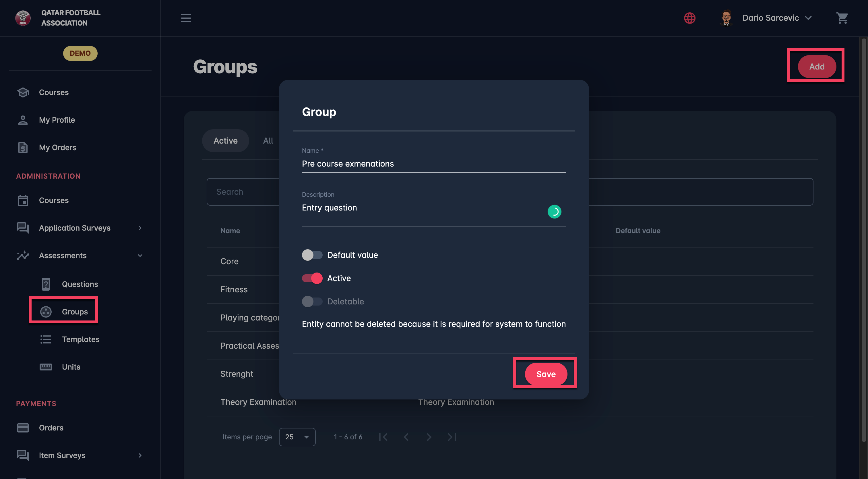Click the Add button
The image size is (868, 479).
(x=816, y=66)
